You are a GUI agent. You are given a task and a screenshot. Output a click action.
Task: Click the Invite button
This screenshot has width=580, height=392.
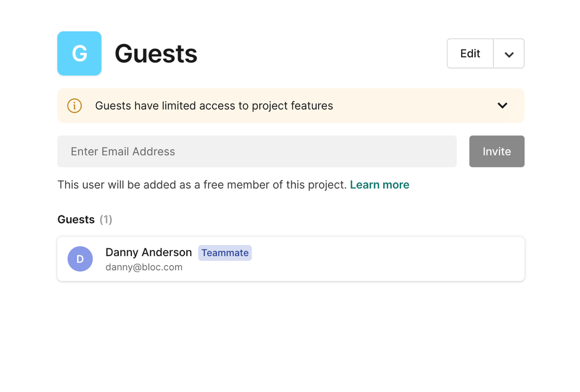click(x=496, y=151)
